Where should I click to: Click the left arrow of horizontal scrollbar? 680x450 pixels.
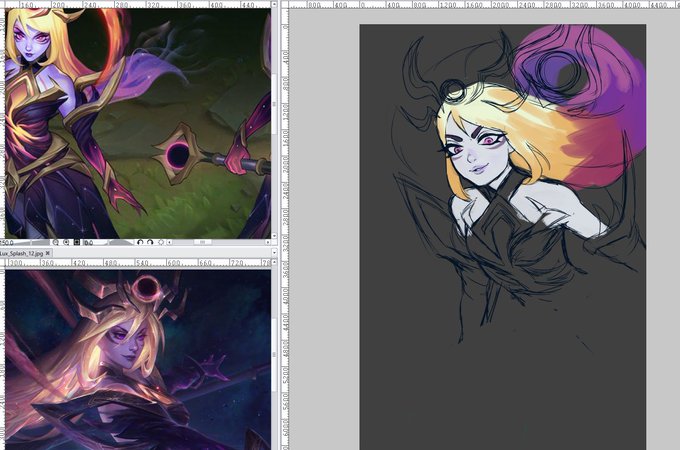[x=170, y=242]
